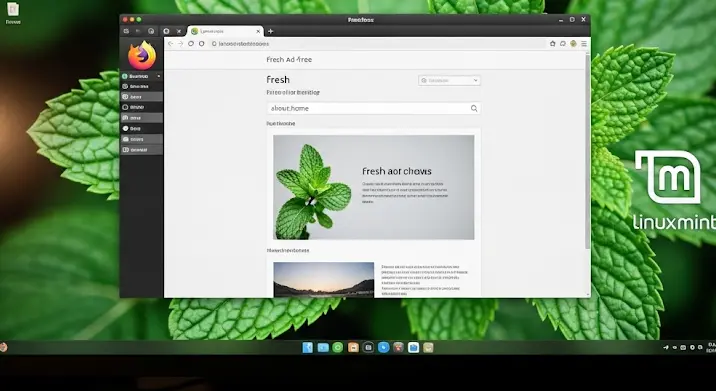Launch the dark camera-like icon in the taskbar
Screen dimensions: 716x391
[368, 348]
